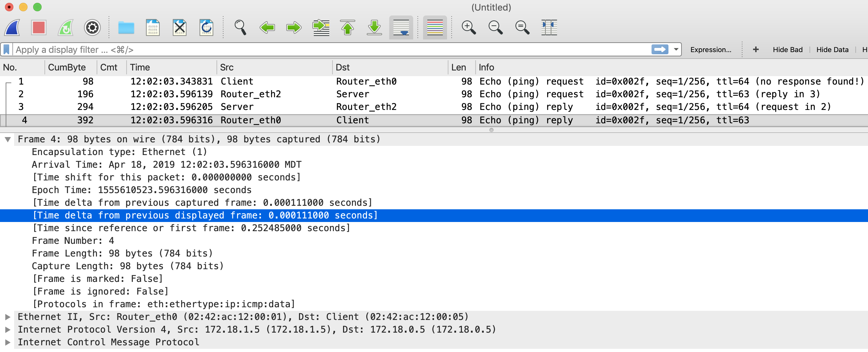Open display filter bookmarks icon
This screenshot has width=868, height=352.
point(6,50)
